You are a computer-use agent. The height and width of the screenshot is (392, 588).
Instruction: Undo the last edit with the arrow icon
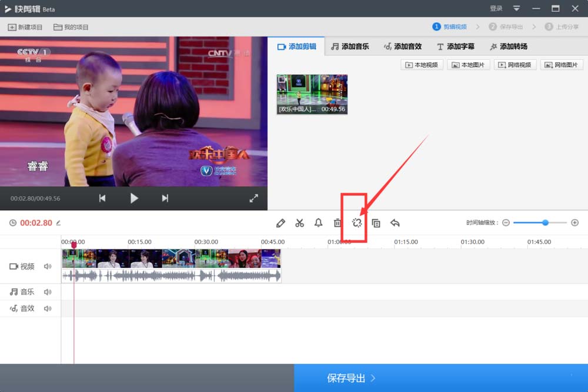[395, 223]
